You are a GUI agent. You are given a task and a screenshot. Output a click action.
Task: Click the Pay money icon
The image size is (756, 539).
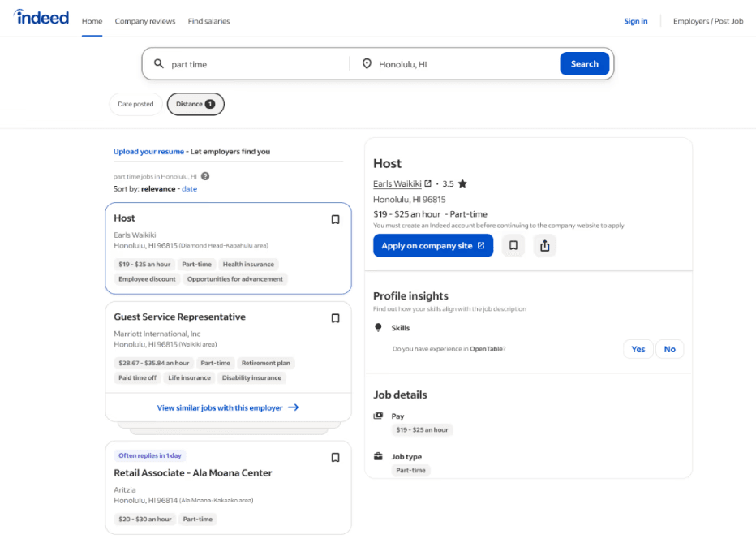(379, 416)
